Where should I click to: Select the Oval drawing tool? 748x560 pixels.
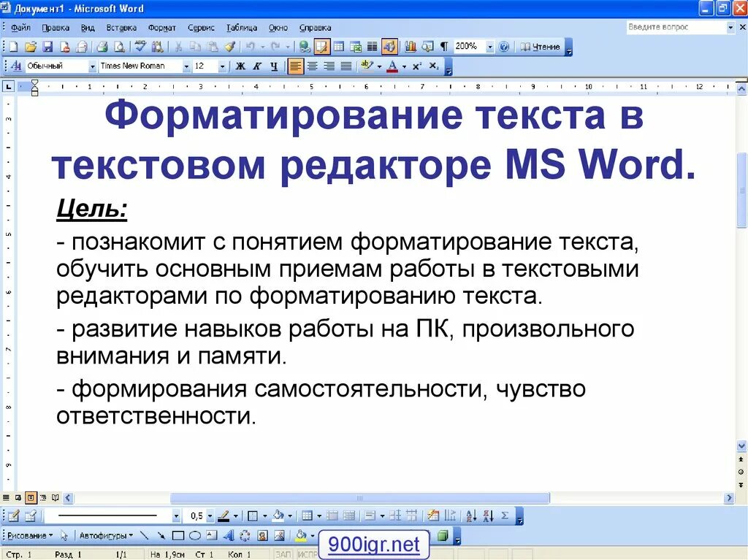point(194,536)
